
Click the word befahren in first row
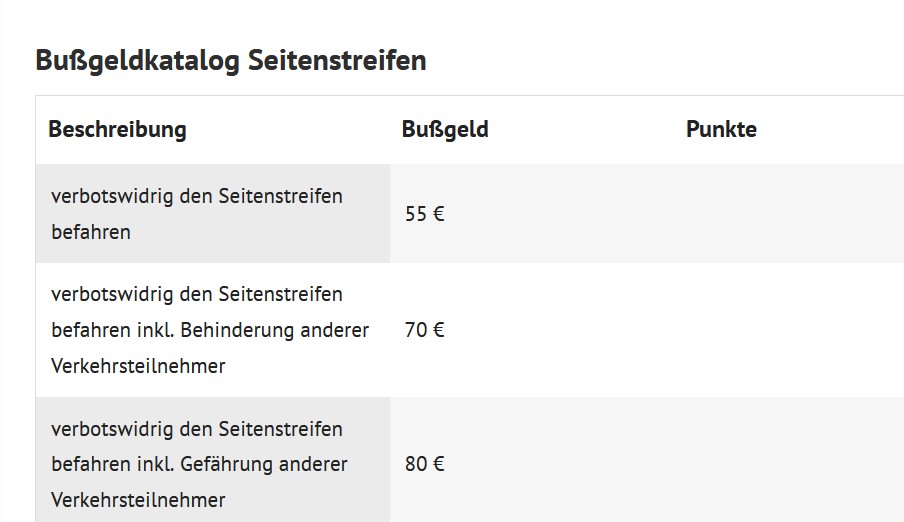(x=90, y=232)
